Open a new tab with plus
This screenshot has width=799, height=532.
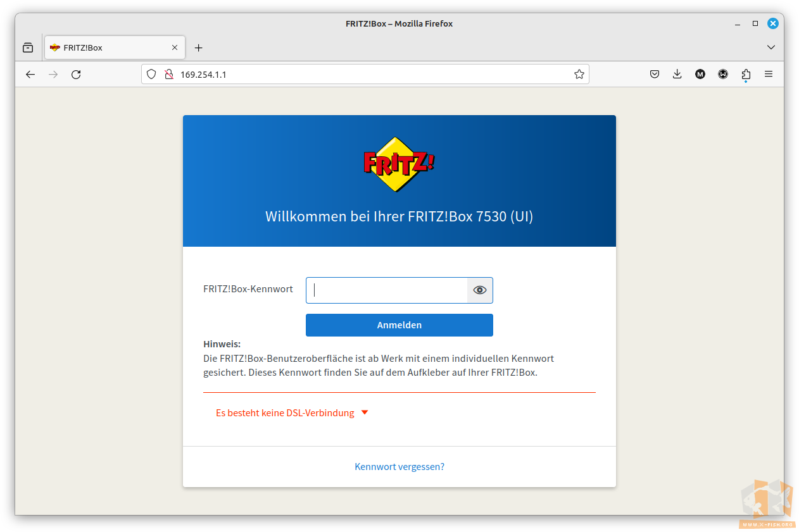pos(198,47)
